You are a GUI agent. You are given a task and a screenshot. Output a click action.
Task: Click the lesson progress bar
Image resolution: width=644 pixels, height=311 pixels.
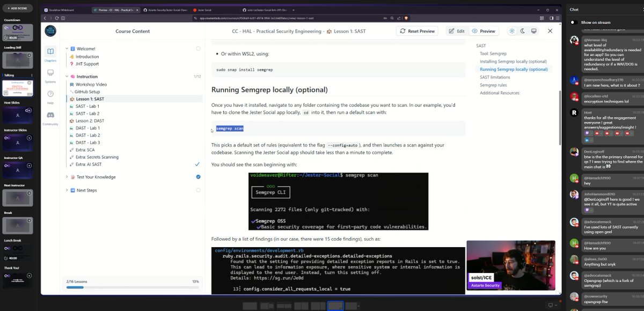133,287
